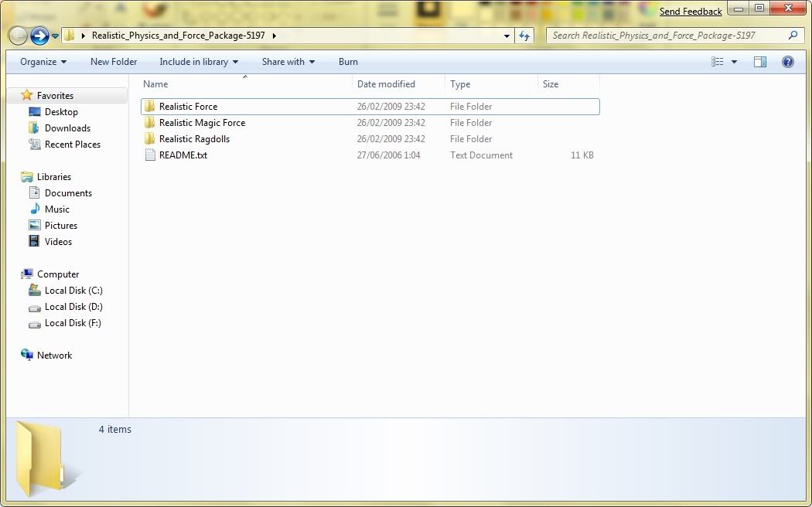Click the Back navigation arrow
812x507 pixels.
click(x=18, y=36)
